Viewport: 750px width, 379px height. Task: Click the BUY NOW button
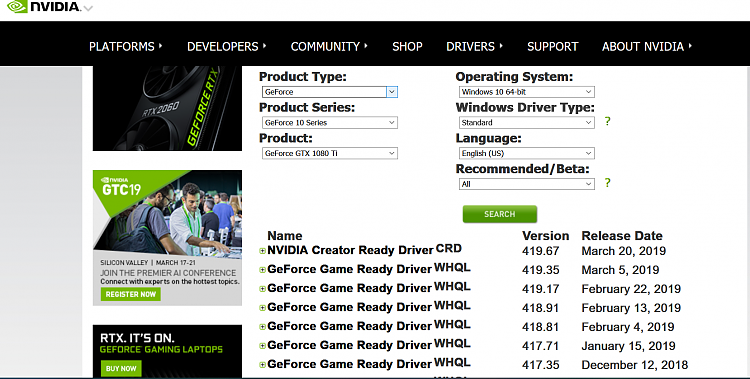121,368
